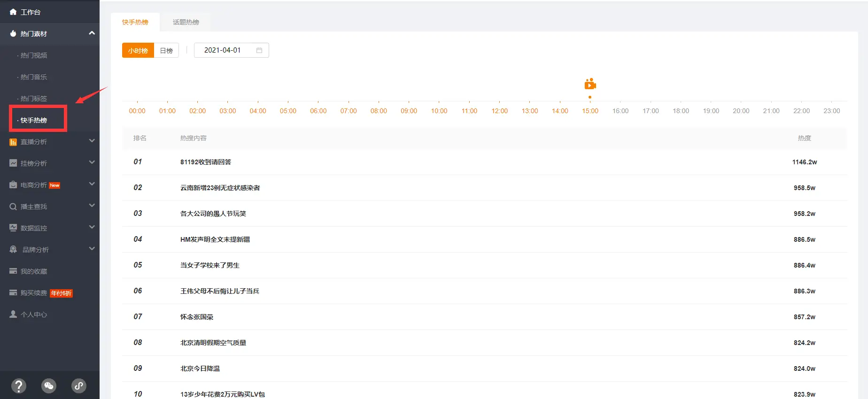Click the calendar icon in date field
868x399 pixels.
(x=259, y=50)
